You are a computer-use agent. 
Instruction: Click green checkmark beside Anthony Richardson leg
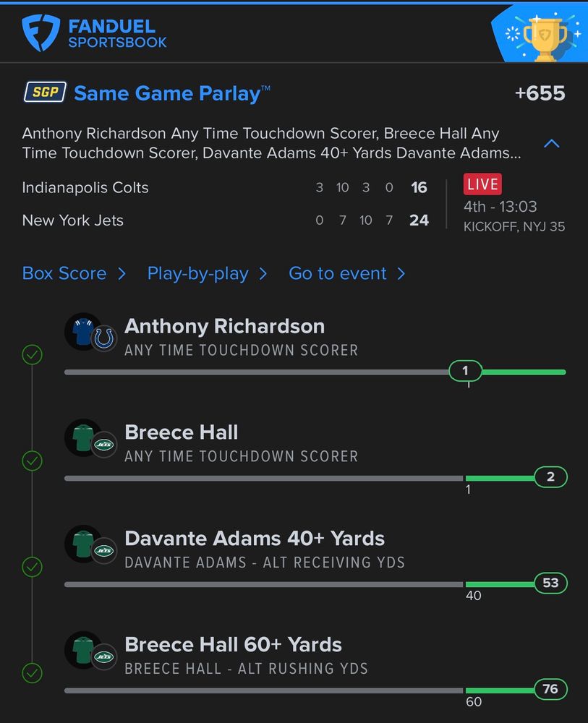coord(33,355)
